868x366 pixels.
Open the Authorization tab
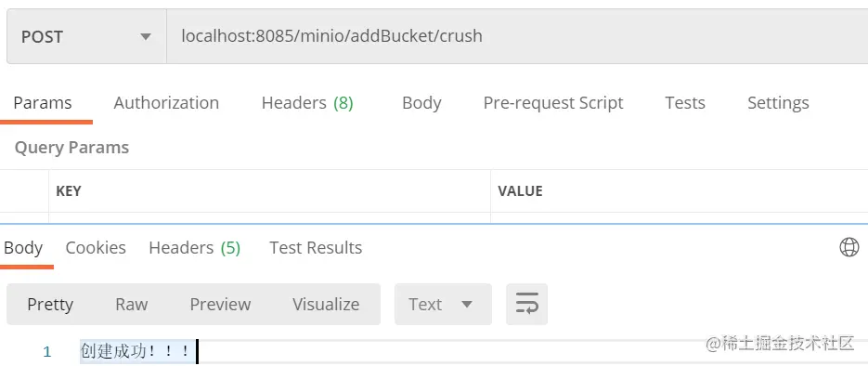pyautogui.click(x=166, y=103)
